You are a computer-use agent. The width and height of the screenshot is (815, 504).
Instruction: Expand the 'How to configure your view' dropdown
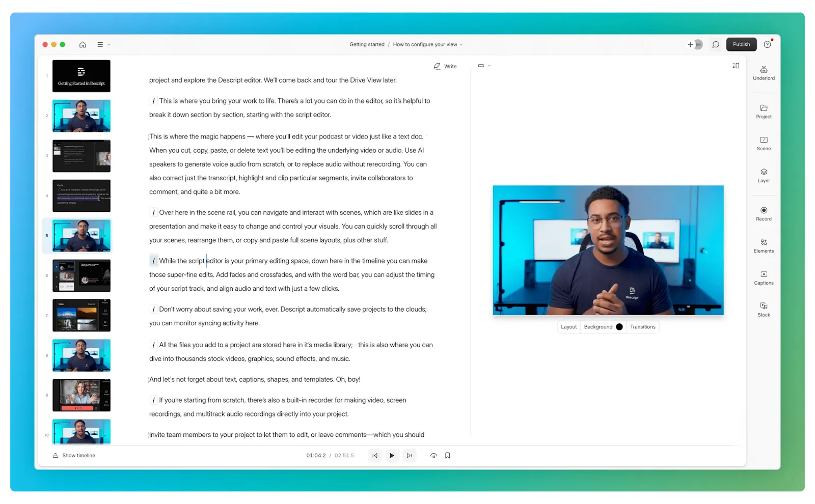pos(428,44)
